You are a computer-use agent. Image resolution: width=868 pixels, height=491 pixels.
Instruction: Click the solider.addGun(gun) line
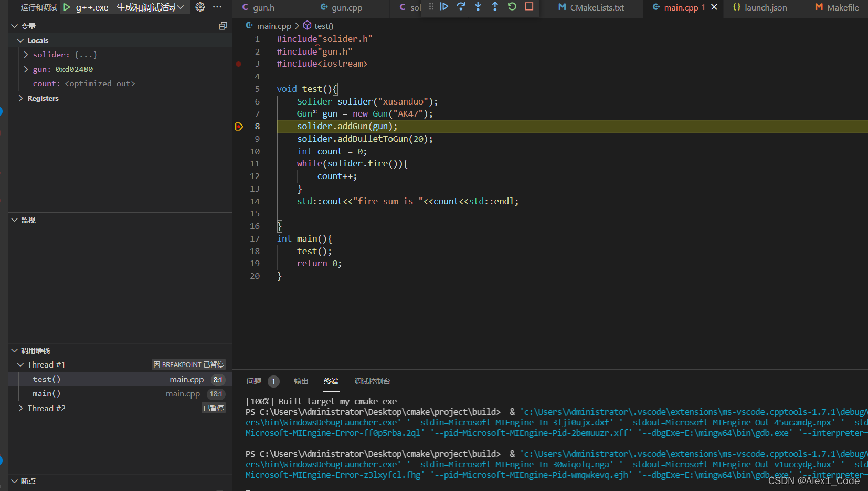(x=347, y=127)
